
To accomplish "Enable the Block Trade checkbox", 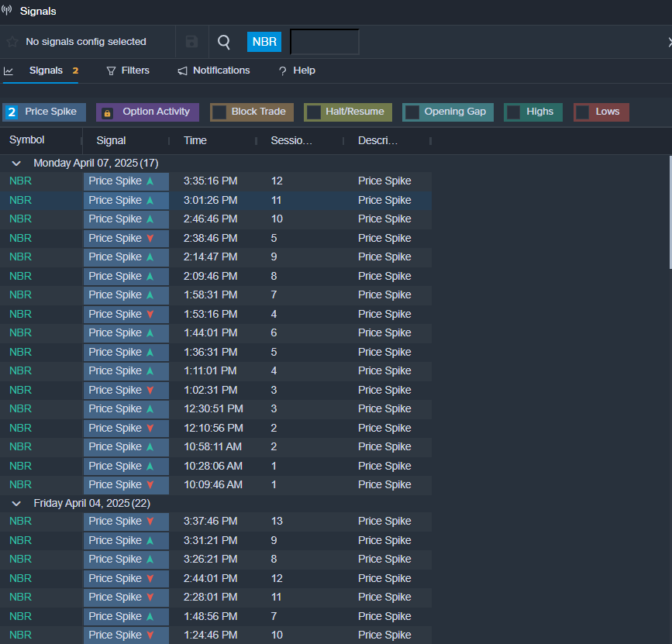I will coord(219,112).
